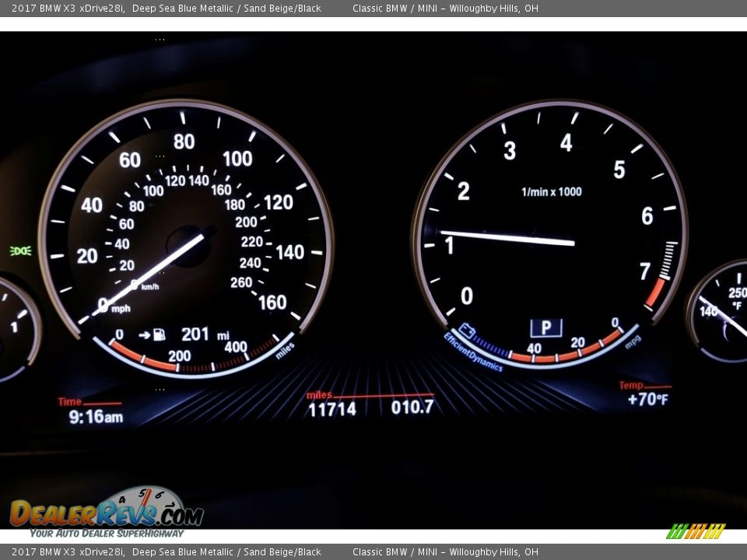
Task: Click the fuel pump icon in speedometer
Action: [160, 335]
